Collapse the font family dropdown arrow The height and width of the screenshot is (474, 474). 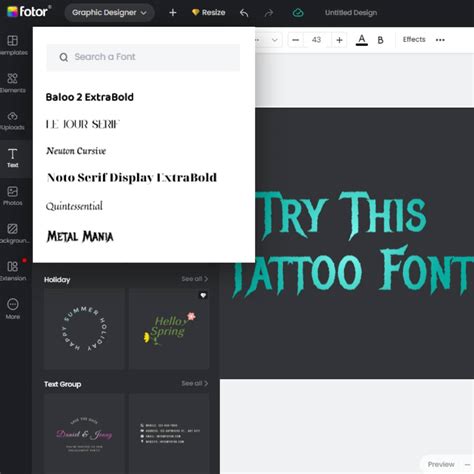274,40
